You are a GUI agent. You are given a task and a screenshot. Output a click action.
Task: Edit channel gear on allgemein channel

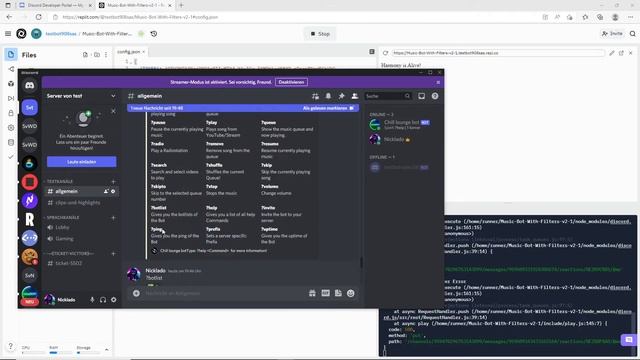(113, 191)
